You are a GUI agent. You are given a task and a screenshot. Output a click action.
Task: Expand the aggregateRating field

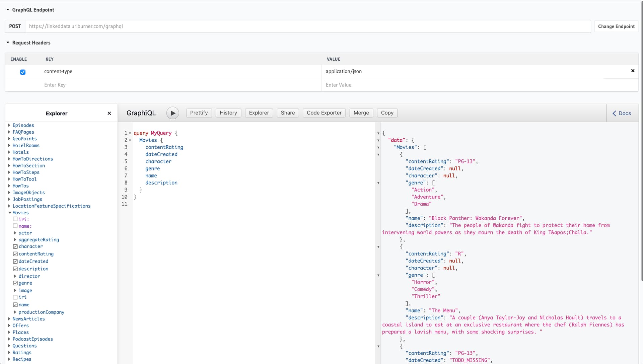[15, 239]
